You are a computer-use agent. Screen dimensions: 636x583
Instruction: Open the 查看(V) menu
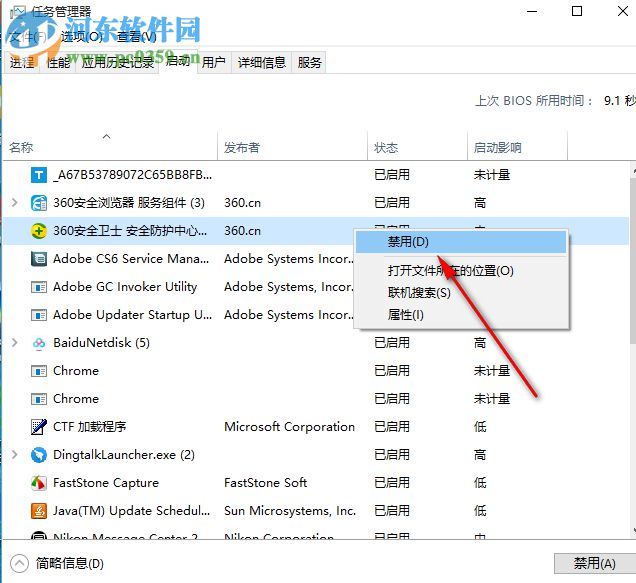tap(137, 37)
